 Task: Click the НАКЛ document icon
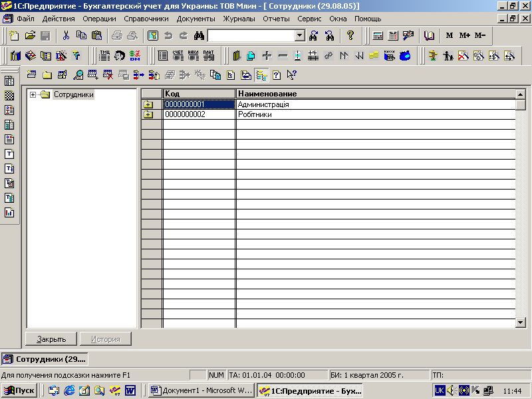pyautogui.click(x=193, y=55)
